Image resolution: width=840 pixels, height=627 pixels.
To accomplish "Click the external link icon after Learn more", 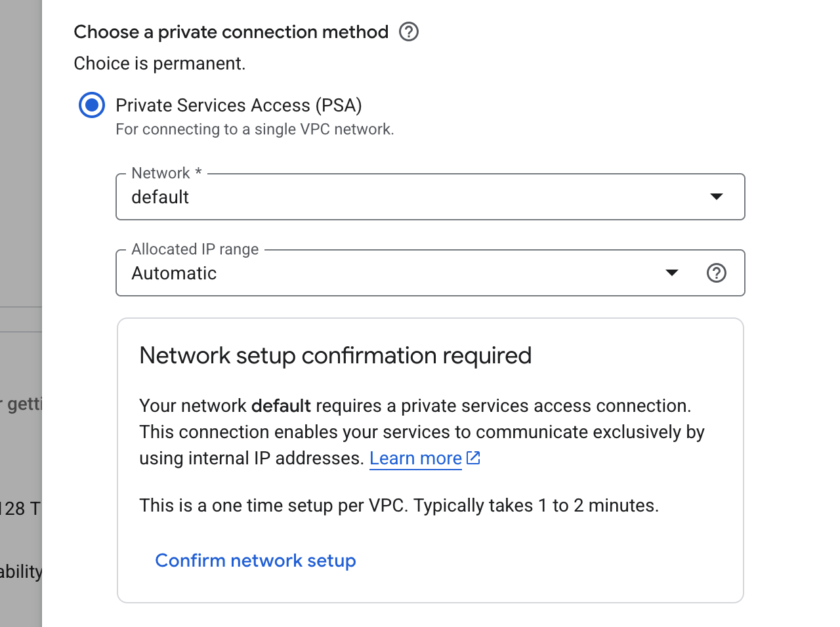I will 473,458.
